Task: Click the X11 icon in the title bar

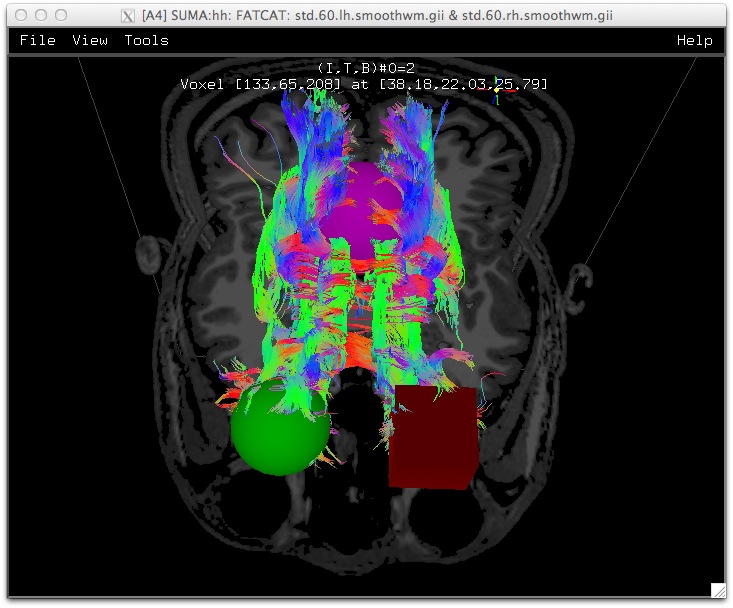Action: click(127, 15)
